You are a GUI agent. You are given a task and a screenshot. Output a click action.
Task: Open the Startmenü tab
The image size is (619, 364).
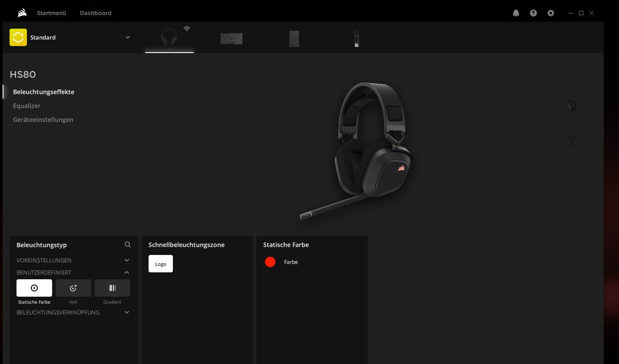click(x=51, y=13)
